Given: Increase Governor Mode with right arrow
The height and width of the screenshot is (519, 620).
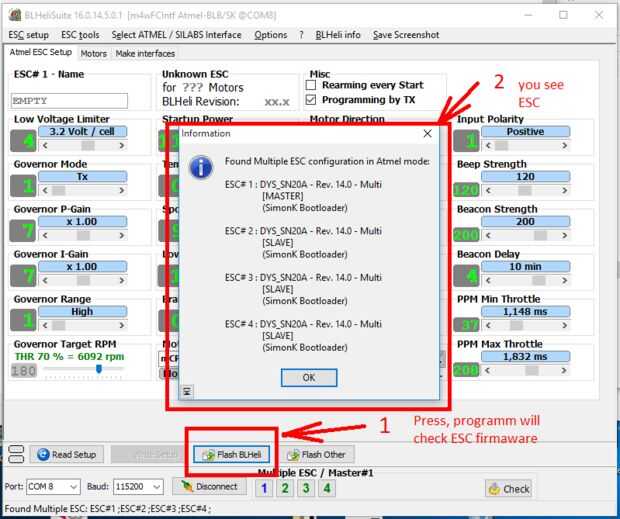Looking at the screenshot, I should [121, 191].
